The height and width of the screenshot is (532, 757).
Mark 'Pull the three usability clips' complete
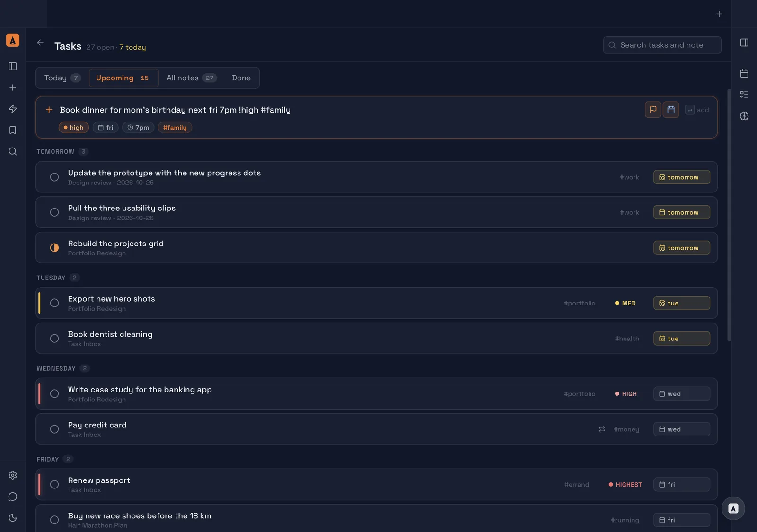coord(54,212)
